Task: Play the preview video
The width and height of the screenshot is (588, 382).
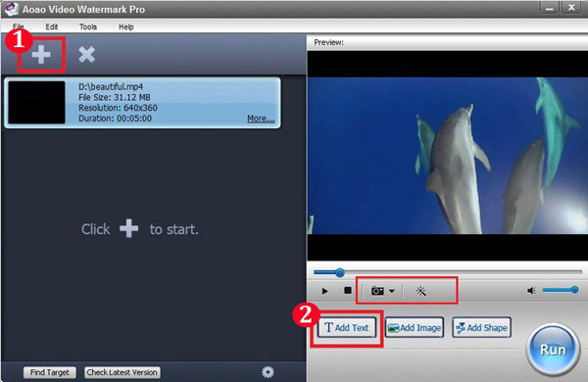Action: 324,291
